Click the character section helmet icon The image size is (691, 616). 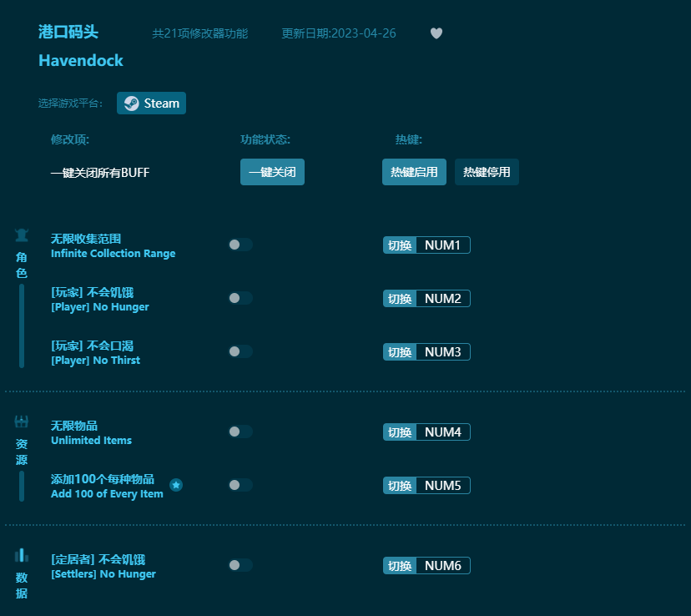coord(22,235)
